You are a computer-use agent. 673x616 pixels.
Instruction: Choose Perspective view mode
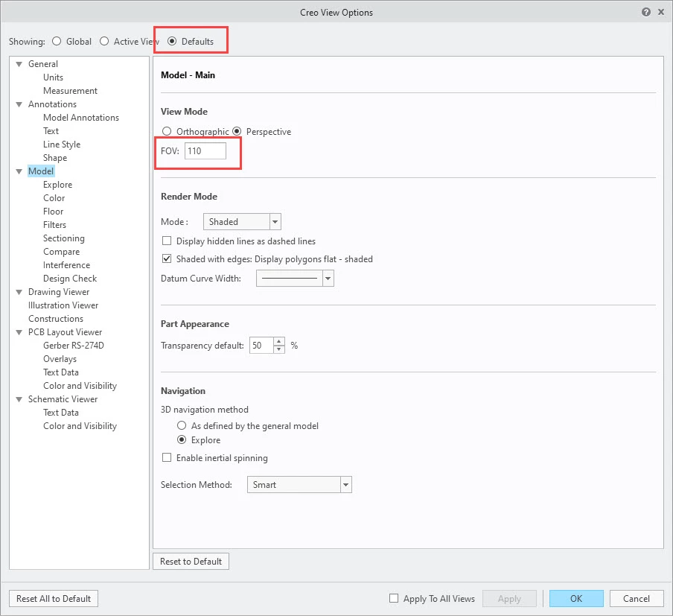[x=237, y=131]
